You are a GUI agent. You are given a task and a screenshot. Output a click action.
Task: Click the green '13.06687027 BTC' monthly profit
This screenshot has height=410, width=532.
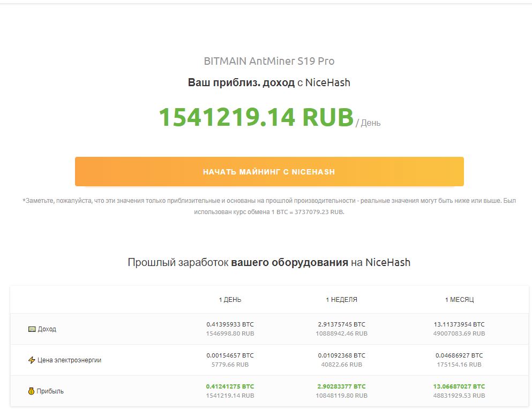tap(459, 386)
